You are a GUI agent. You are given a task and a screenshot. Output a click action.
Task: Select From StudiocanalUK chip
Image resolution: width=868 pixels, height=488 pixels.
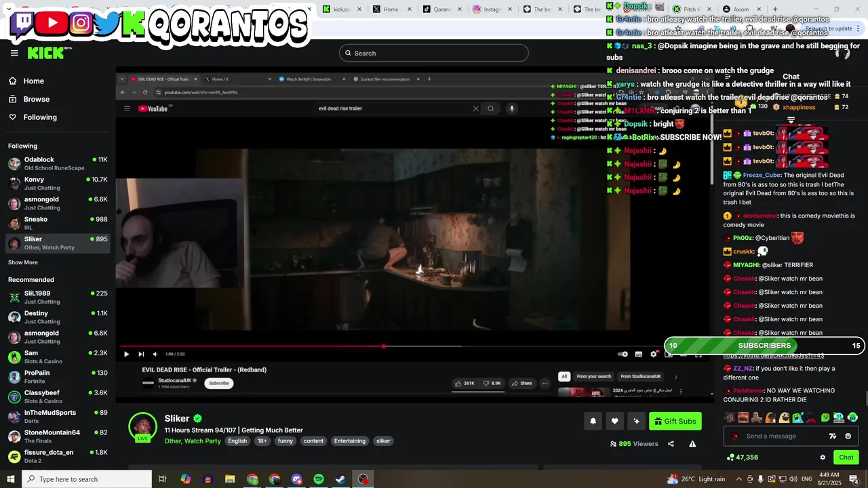pyautogui.click(x=641, y=376)
